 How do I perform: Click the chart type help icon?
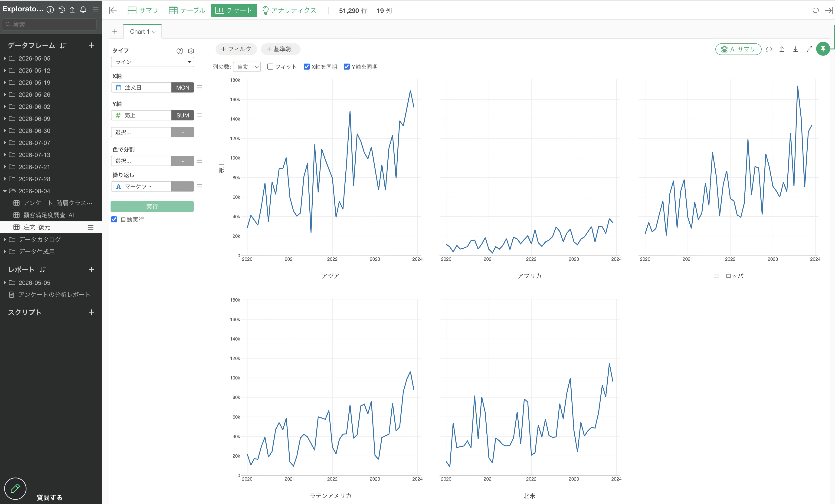click(x=180, y=51)
